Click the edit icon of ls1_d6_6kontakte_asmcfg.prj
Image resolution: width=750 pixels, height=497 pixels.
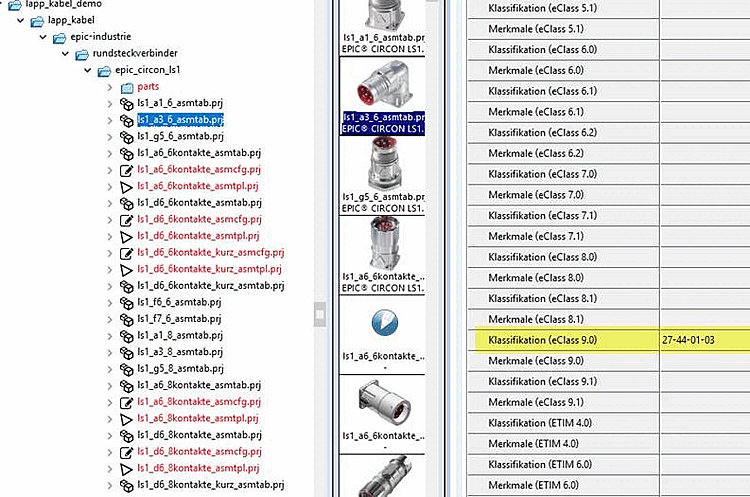126,220
